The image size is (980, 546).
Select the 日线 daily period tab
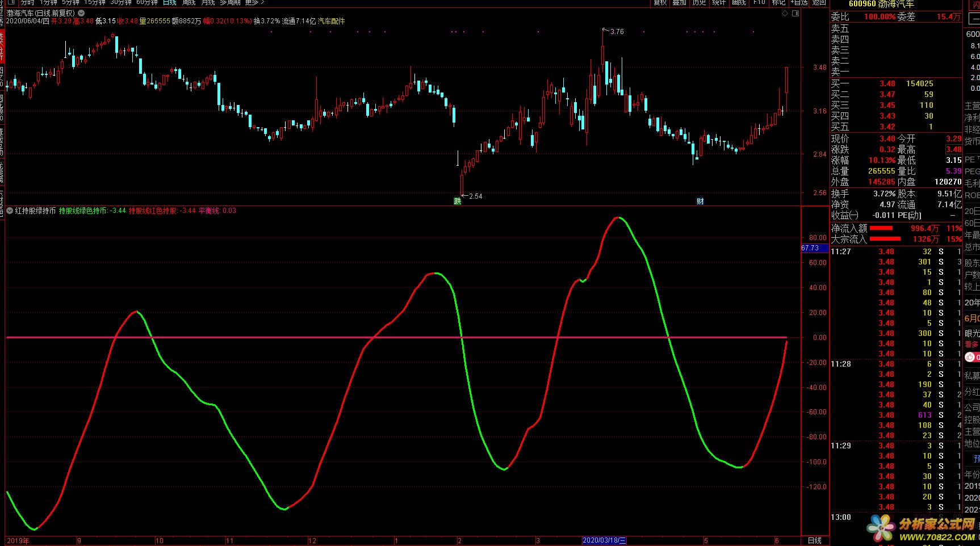[169, 2]
